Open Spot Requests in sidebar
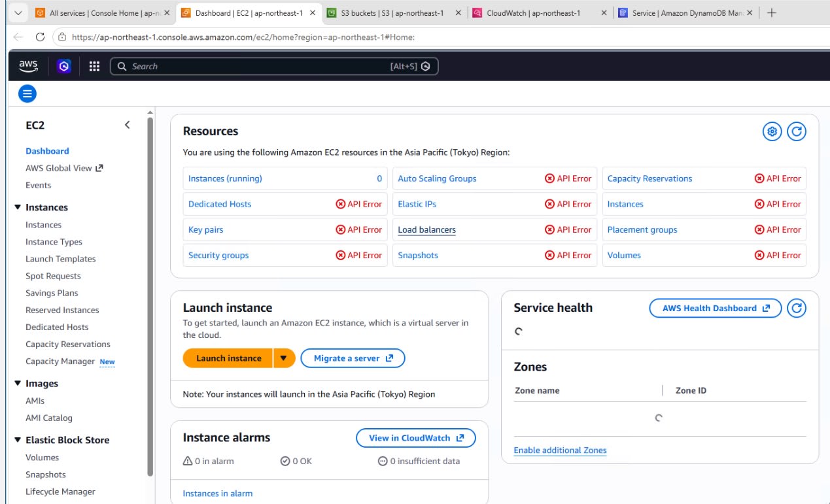Viewport: 830px width, 504px height. (53, 276)
